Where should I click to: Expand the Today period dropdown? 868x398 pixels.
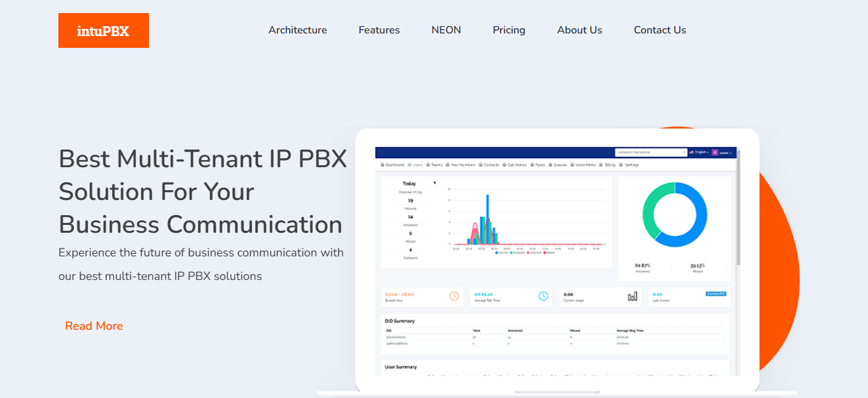[x=434, y=184]
